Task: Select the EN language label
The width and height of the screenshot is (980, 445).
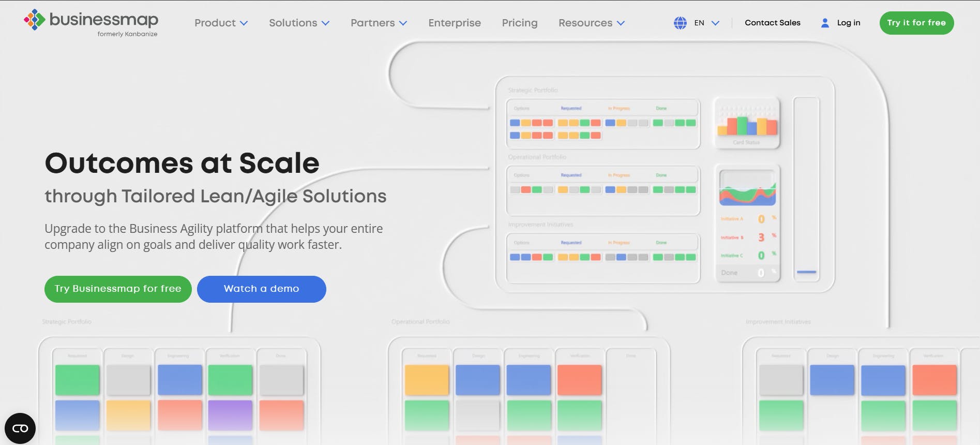Action: coord(699,23)
